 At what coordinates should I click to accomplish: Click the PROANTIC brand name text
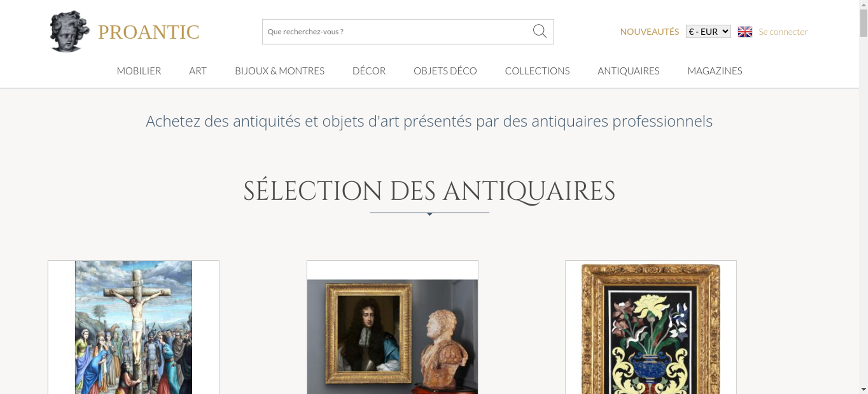(148, 32)
